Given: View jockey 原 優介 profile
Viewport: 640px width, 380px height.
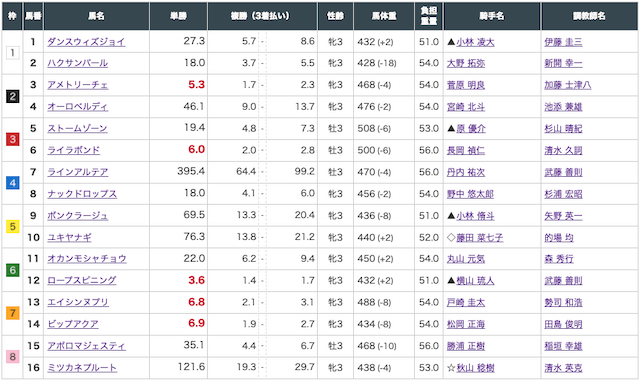Looking at the screenshot, I should 471,129.
